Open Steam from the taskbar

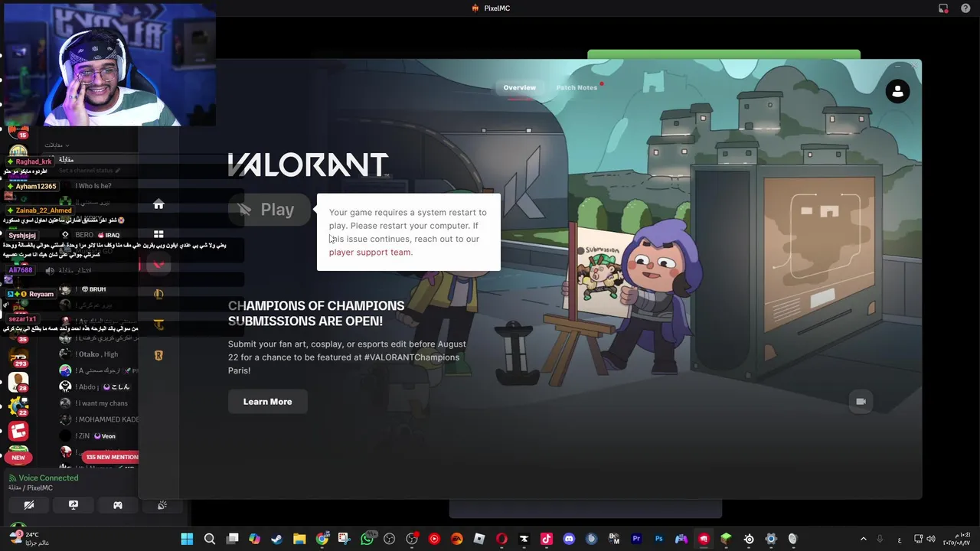pos(276,539)
